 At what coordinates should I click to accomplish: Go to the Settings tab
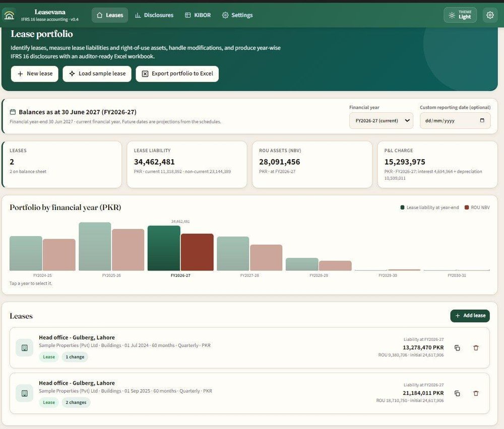(237, 15)
